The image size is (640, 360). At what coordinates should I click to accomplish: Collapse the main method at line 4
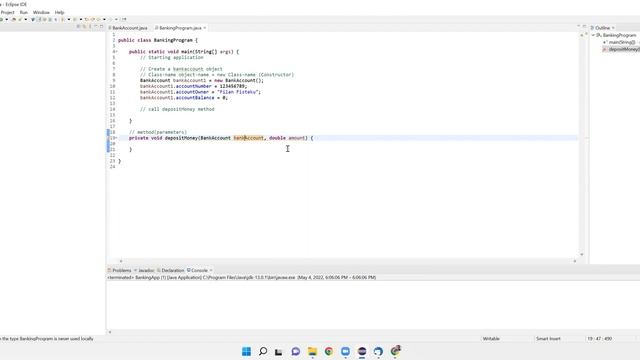116,52
